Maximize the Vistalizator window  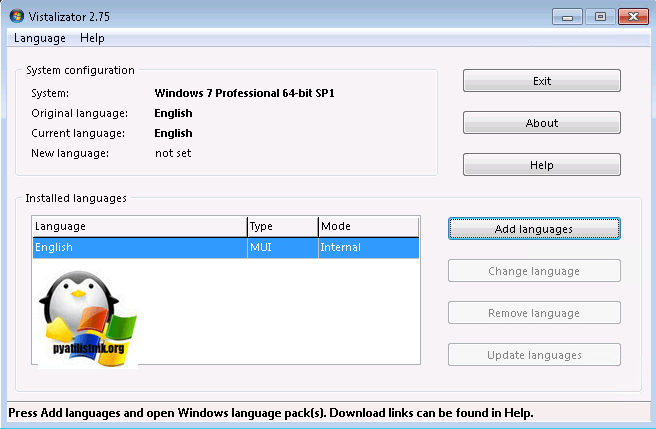point(600,17)
